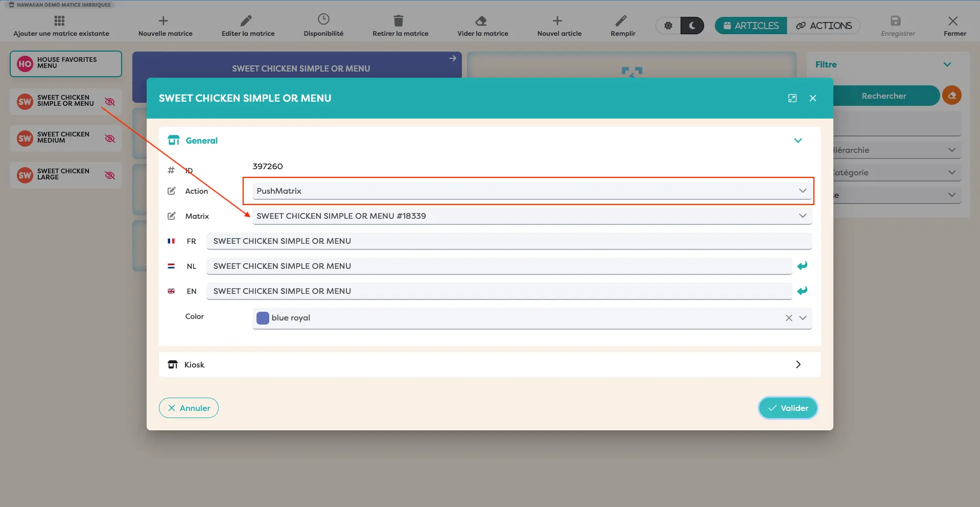The height and width of the screenshot is (507, 980).
Task: Click the arrow icon on matrix card header
Action: click(x=453, y=58)
